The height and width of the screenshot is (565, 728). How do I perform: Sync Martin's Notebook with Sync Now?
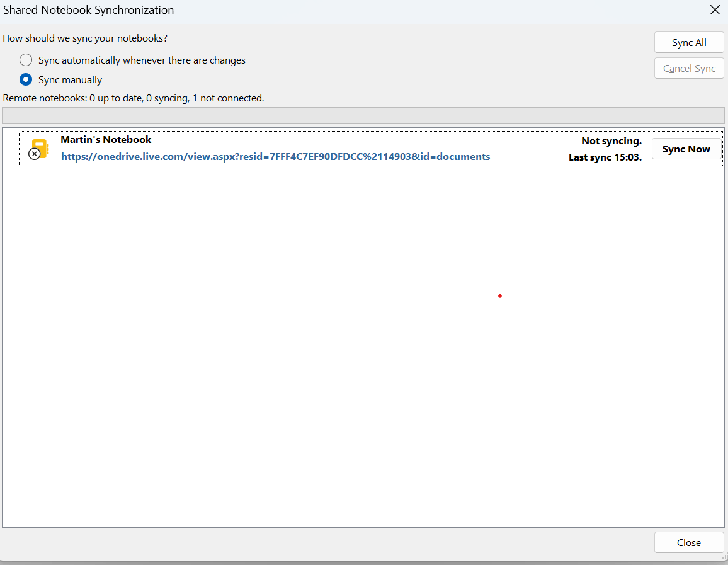click(686, 149)
